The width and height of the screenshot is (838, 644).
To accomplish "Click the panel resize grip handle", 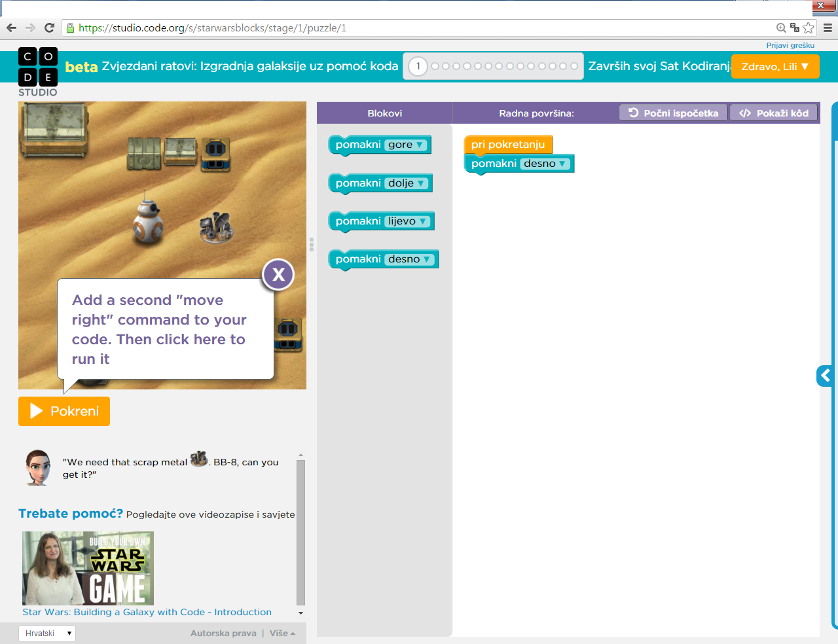I will click(x=312, y=244).
